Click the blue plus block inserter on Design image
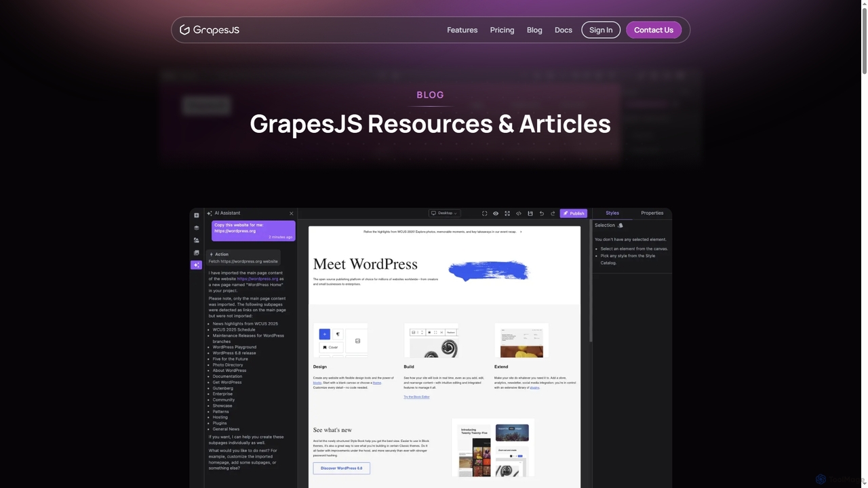The image size is (868, 488). pyautogui.click(x=324, y=334)
